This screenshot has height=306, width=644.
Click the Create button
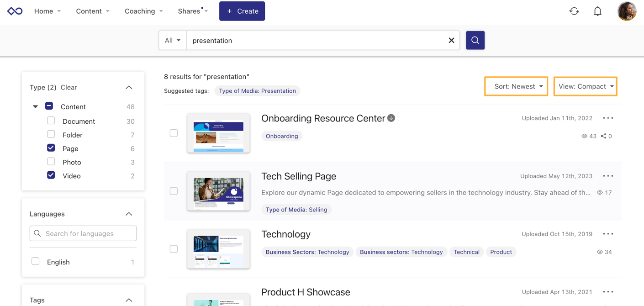coord(242,11)
